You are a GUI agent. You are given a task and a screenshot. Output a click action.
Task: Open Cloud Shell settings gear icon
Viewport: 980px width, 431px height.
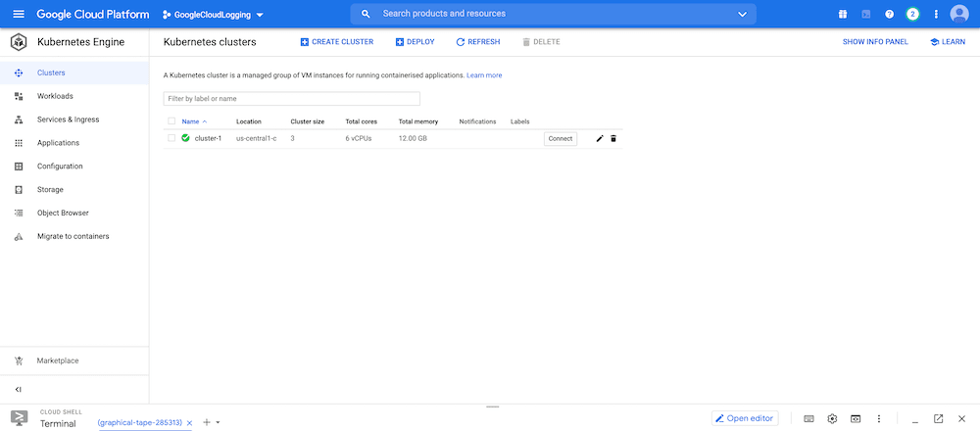click(832, 419)
